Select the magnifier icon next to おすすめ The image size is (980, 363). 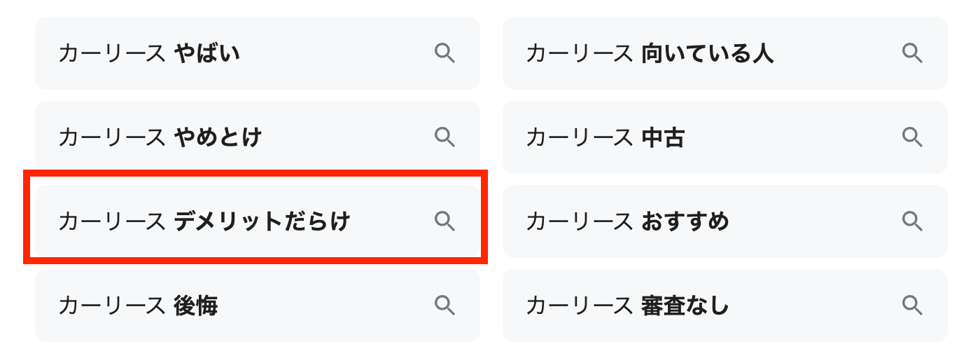(x=911, y=221)
